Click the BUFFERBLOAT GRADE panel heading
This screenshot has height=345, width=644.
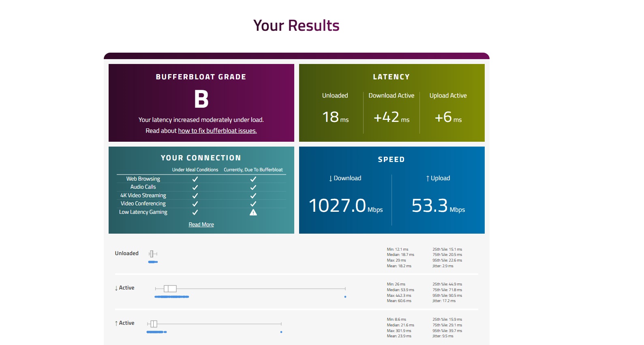[201, 77]
